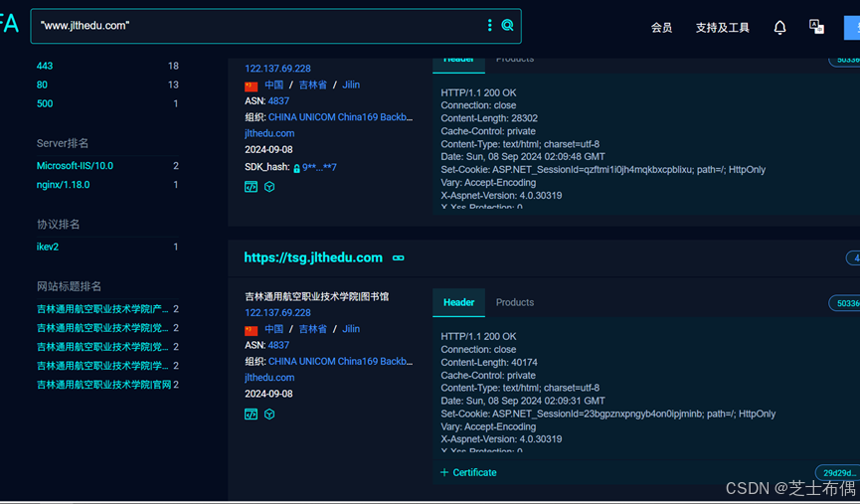Viewport: 860px width, 504px height.
Task: Click organization CHINA UNICOM in tsg.jlthedu.com result
Action: (340, 362)
